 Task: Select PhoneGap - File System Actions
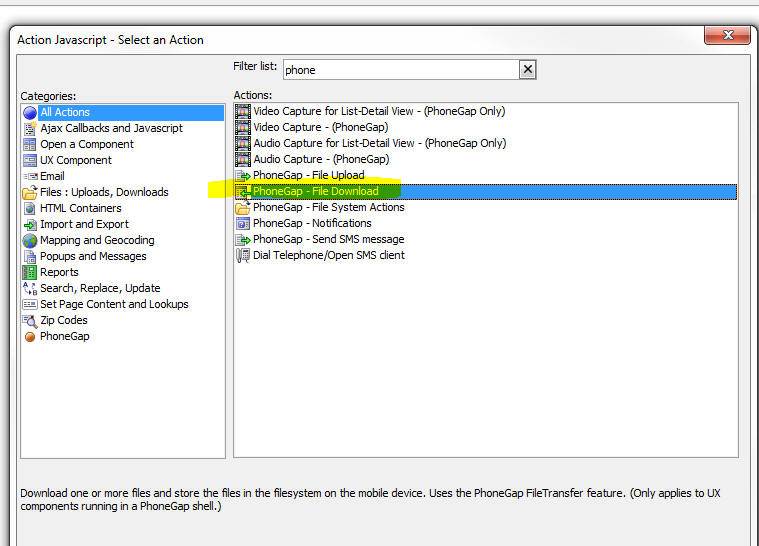tap(329, 207)
